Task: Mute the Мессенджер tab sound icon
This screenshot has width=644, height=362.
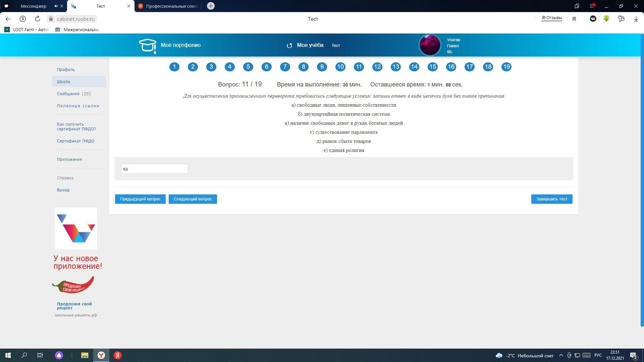Action: tap(56, 6)
